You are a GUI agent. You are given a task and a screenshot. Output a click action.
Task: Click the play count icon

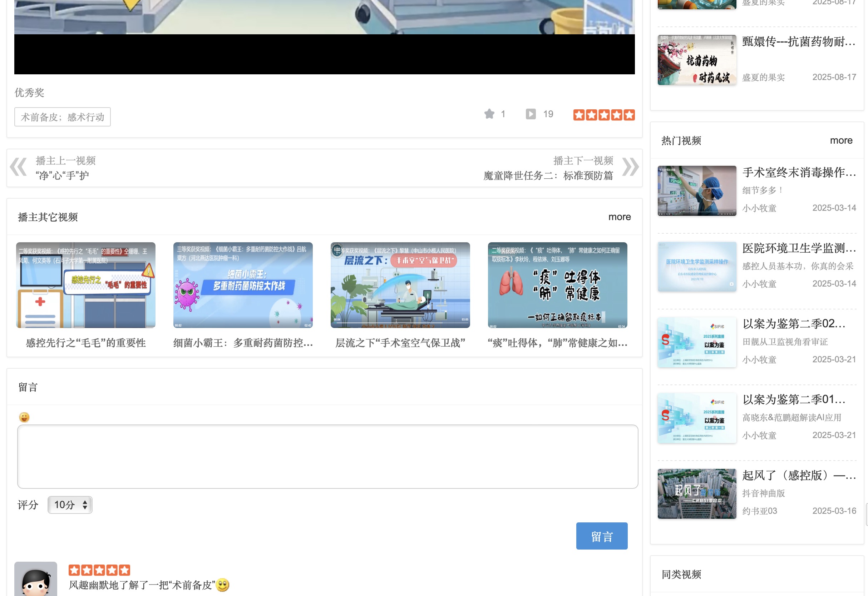[530, 114]
